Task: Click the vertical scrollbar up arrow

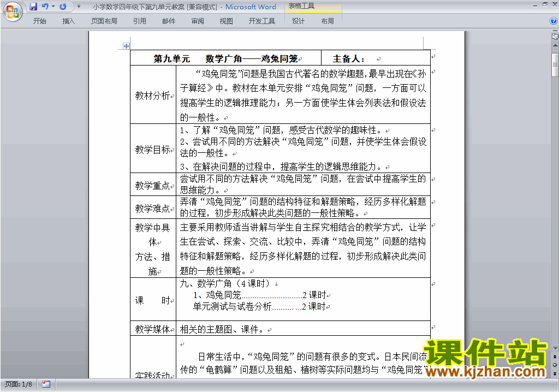Action: pos(555,46)
